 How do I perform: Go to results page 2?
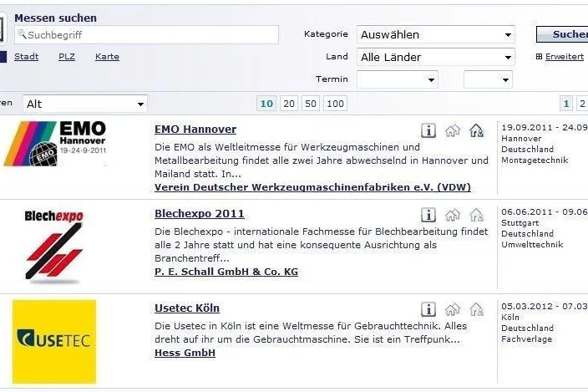pos(582,104)
